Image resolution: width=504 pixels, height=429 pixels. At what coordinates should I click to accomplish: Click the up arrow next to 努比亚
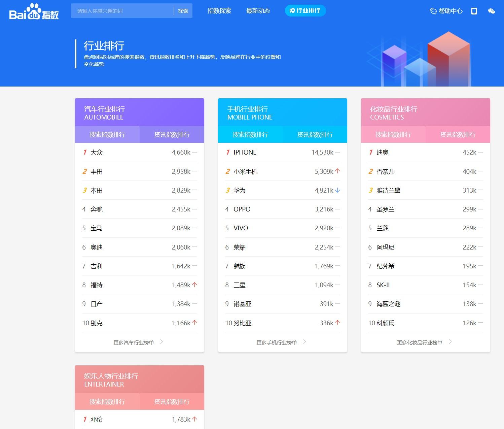(x=337, y=323)
